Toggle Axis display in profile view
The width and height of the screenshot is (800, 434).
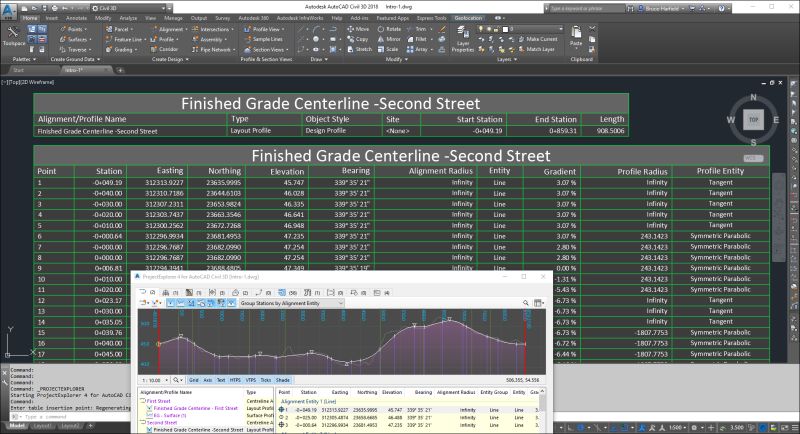[208, 380]
